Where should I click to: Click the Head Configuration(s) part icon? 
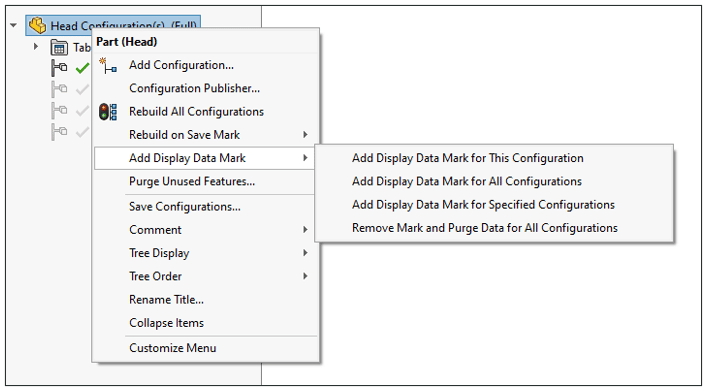(x=37, y=25)
